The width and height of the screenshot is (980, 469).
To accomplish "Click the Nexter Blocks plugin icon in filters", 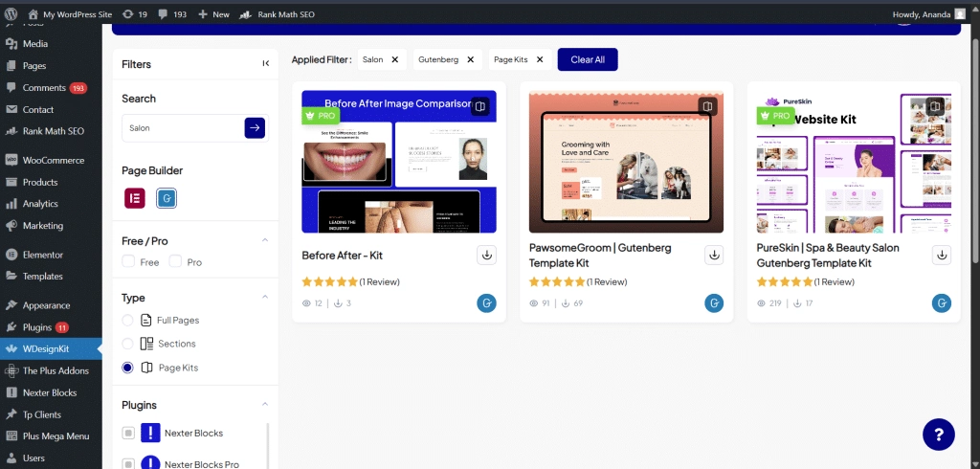I will pos(150,433).
